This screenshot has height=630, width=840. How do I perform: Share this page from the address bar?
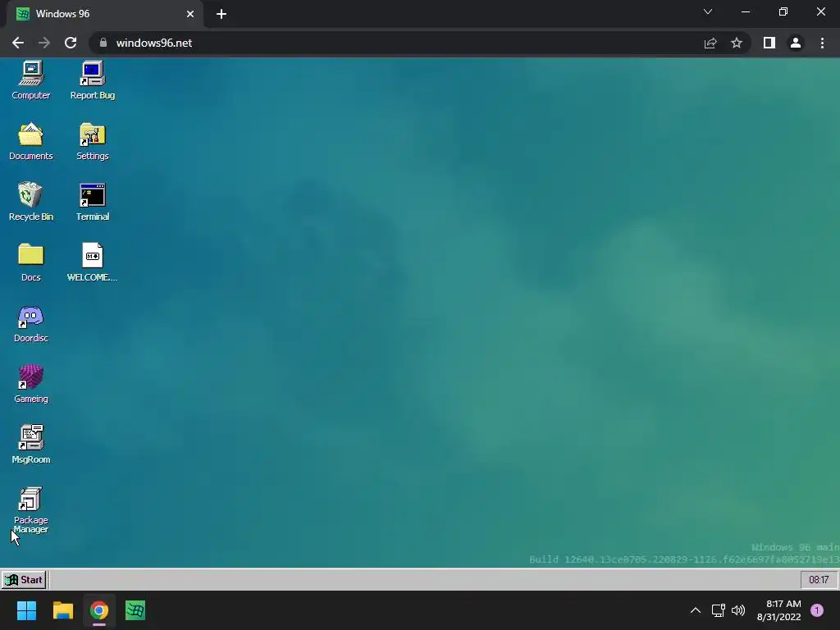tap(710, 43)
